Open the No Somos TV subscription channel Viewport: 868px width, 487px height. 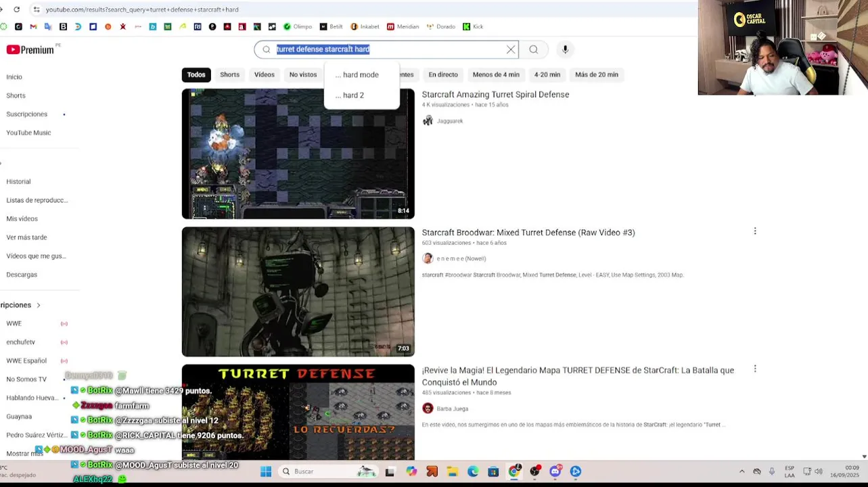[x=26, y=379]
